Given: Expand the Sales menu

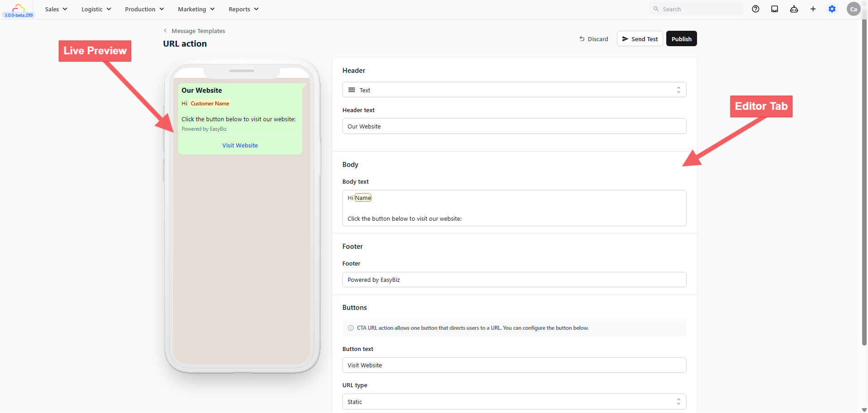Looking at the screenshot, I should [x=56, y=9].
